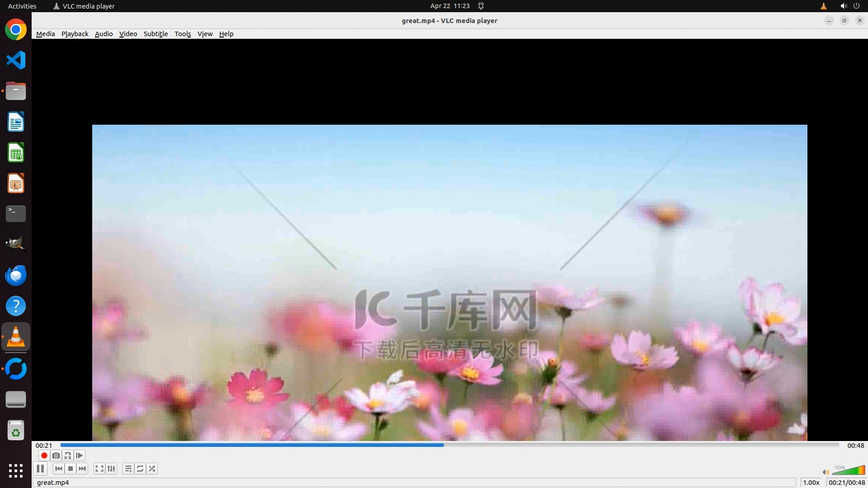Take a video snapshot with camera icon

click(x=56, y=455)
